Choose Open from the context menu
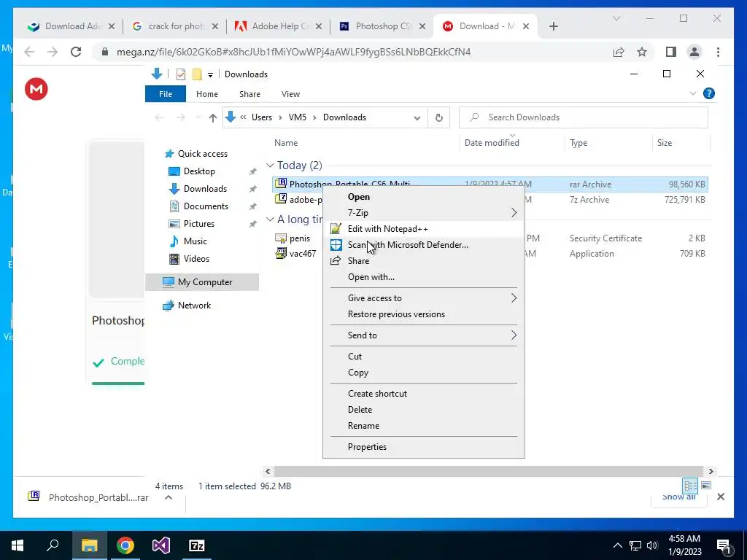 pyautogui.click(x=424, y=197)
